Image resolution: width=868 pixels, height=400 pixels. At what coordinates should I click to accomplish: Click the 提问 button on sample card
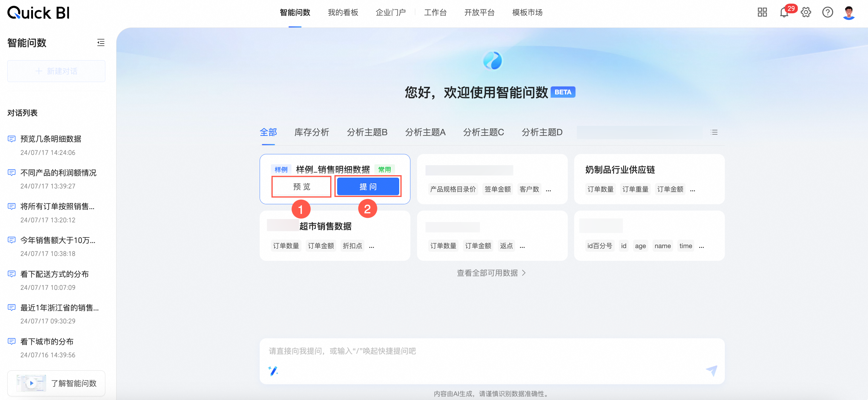(368, 186)
